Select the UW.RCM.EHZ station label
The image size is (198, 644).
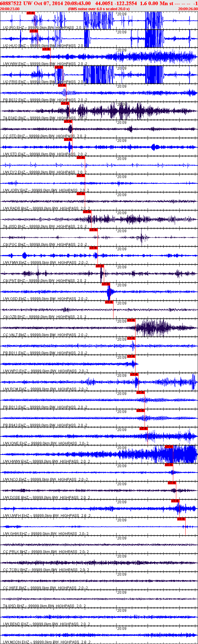(x=46, y=389)
